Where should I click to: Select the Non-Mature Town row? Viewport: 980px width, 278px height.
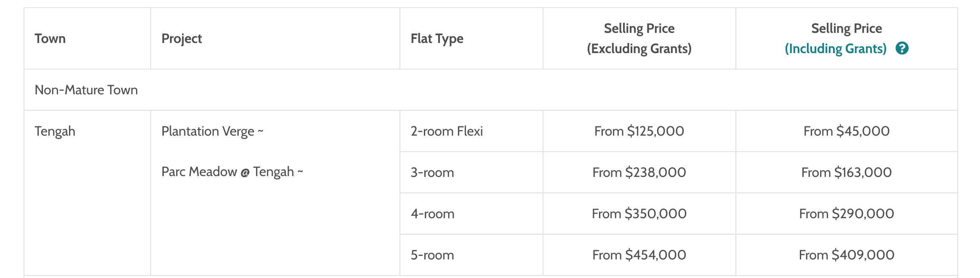[x=491, y=90]
